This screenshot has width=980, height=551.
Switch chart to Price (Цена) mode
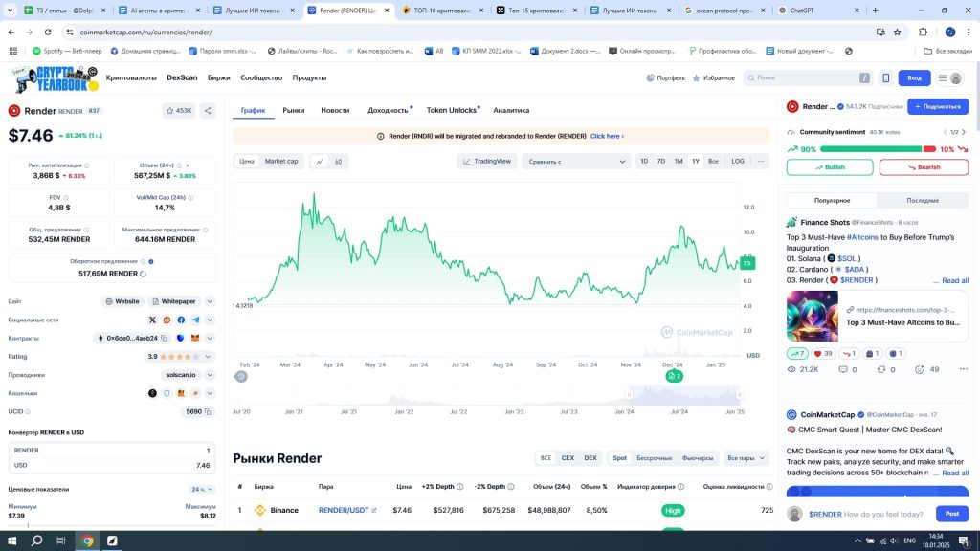(x=247, y=161)
